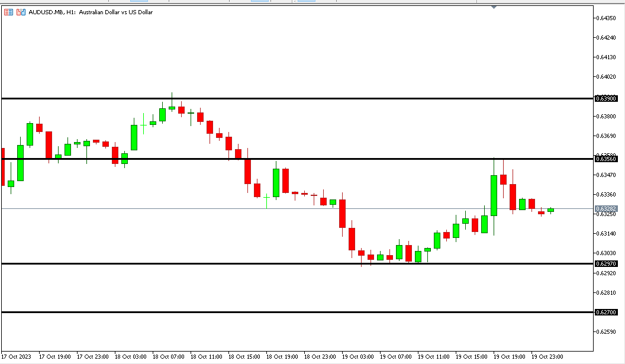Click the 0.63470 price scale value
The image size is (625, 364).
point(606,175)
